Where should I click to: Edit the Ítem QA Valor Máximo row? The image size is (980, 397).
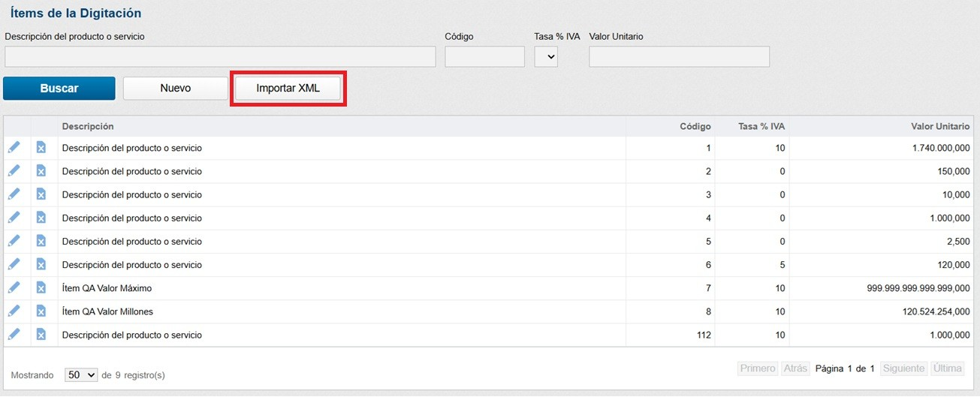[x=14, y=288]
